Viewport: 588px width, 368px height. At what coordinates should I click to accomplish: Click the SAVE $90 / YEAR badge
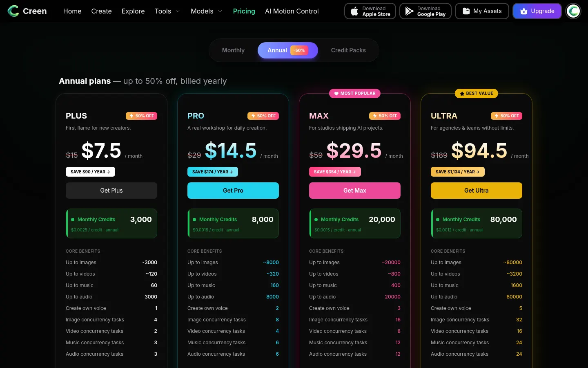(90, 172)
